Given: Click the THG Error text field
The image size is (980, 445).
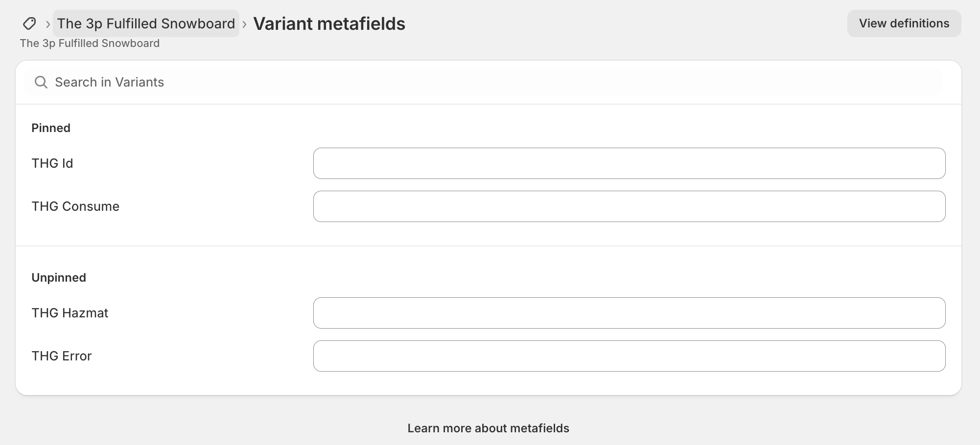Looking at the screenshot, I should [x=629, y=356].
